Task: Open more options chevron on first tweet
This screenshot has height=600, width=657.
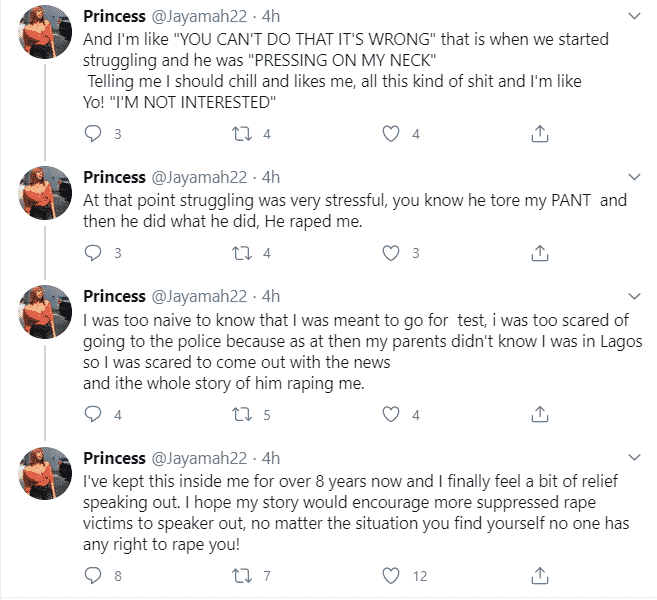Action: pos(632,17)
